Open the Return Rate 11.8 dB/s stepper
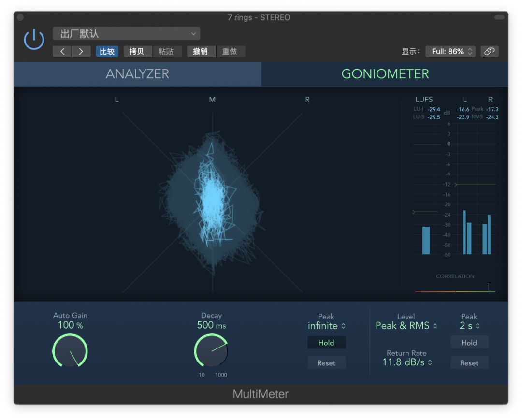Screen dimensions: 522x420 click(407, 362)
